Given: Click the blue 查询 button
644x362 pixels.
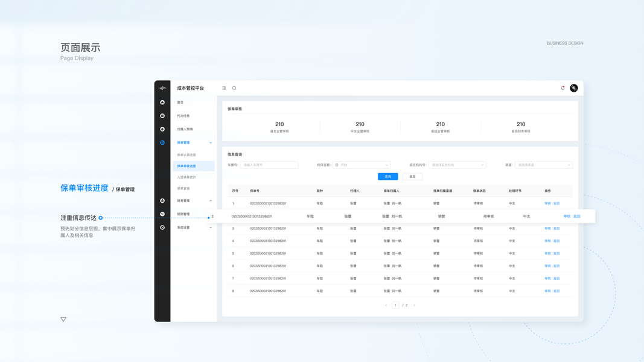Looking at the screenshot, I should (387, 177).
